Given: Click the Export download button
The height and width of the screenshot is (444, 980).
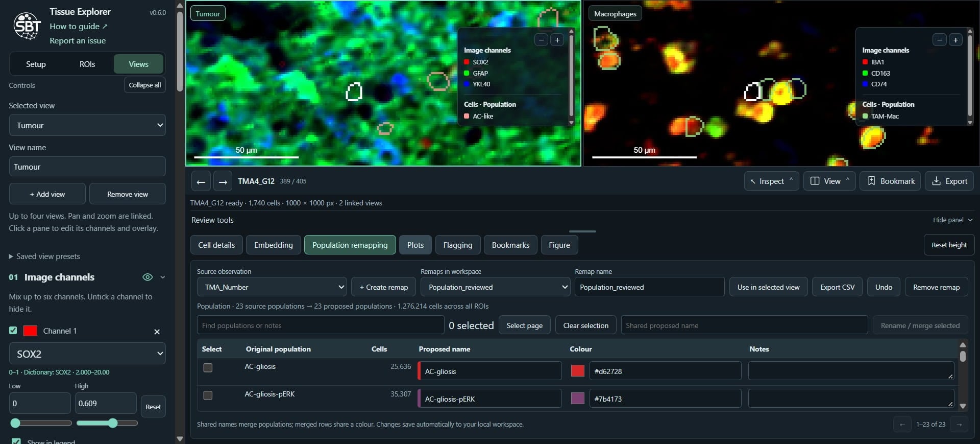Looking at the screenshot, I should coord(949,181).
